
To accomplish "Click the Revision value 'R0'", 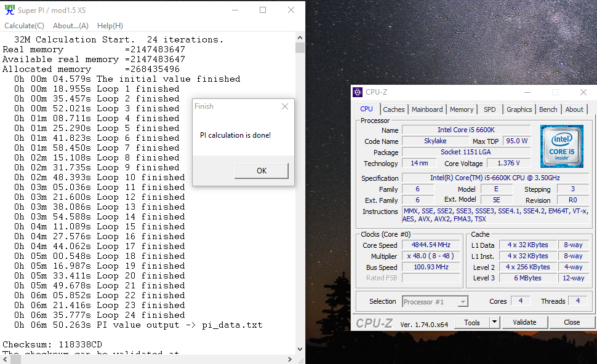I will [572, 200].
